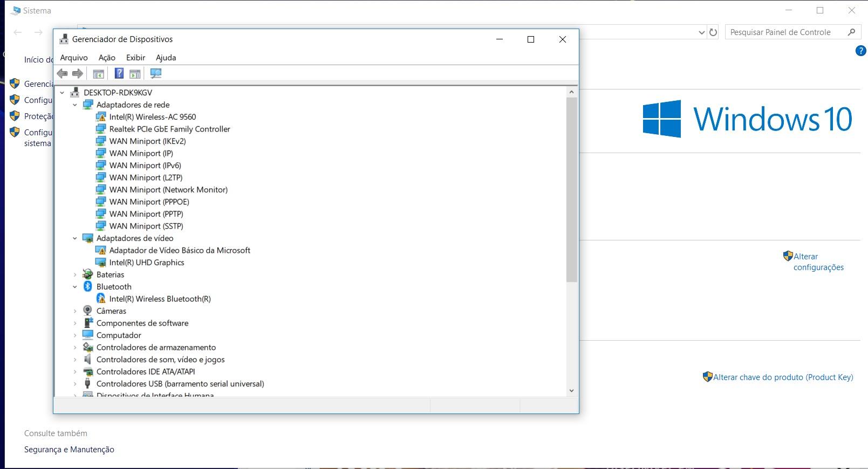Expand Controladores de som, vídeo e jogos
The height and width of the screenshot is (469, 868).
click(75, 360)
